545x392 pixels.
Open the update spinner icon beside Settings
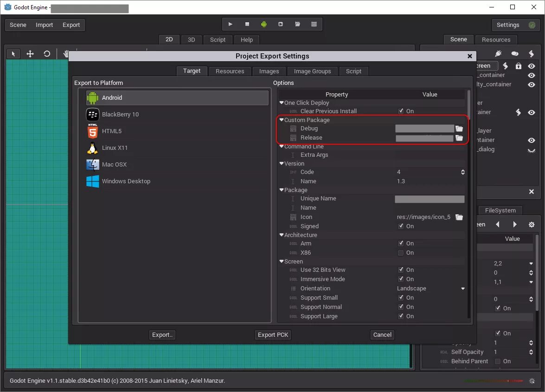click(532, 25)
